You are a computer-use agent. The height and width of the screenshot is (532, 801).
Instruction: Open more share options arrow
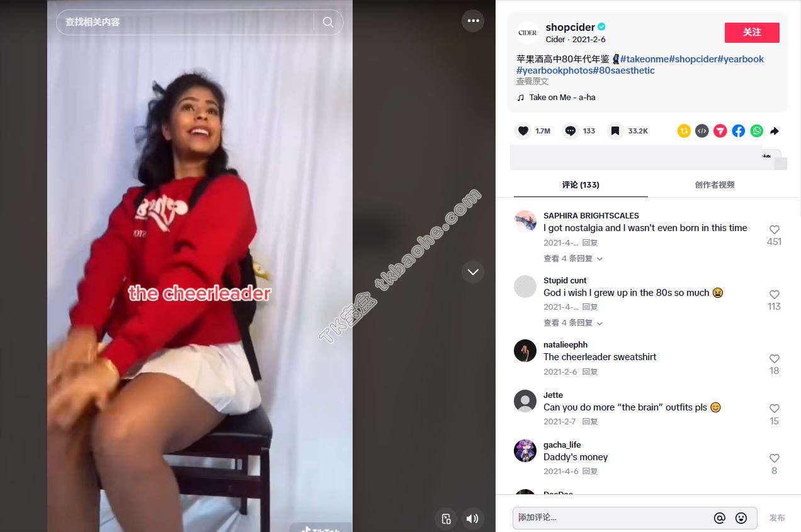775,131
